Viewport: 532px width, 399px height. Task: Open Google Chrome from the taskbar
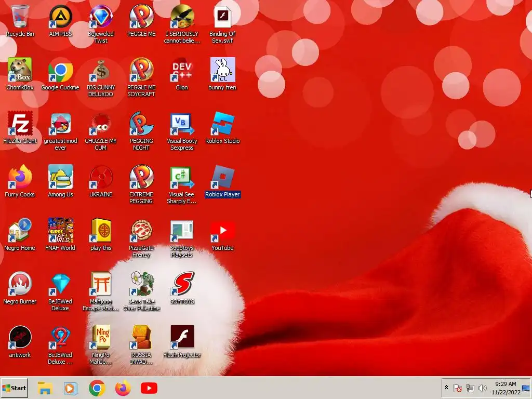point(97,388)
